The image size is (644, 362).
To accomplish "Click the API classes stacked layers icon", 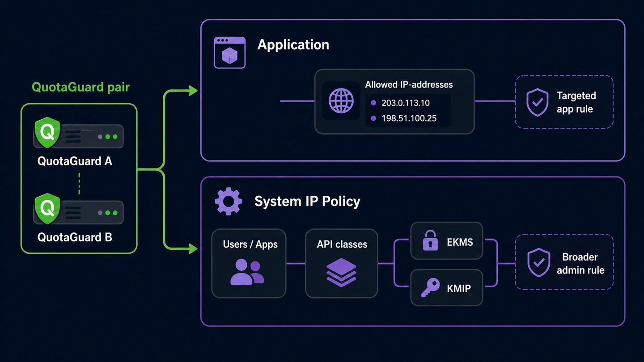I will [341, 272].
